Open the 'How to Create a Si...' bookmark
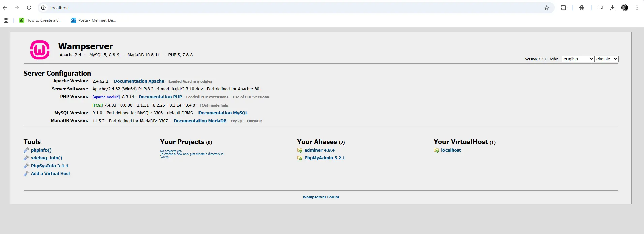Screen dimensions: 644x234 (x=41, y=20)
